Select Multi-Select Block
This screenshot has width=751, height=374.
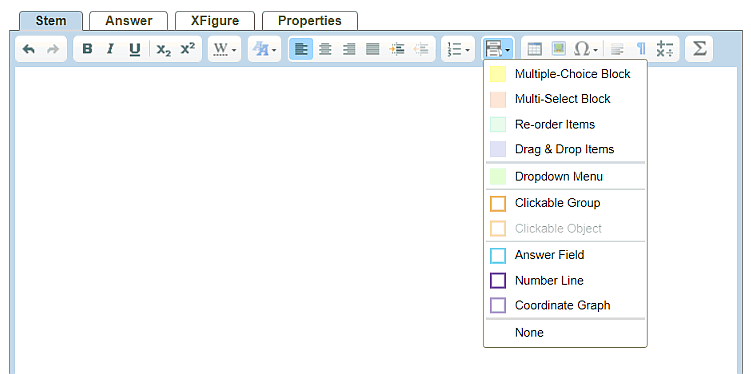[x=565, y=99]
